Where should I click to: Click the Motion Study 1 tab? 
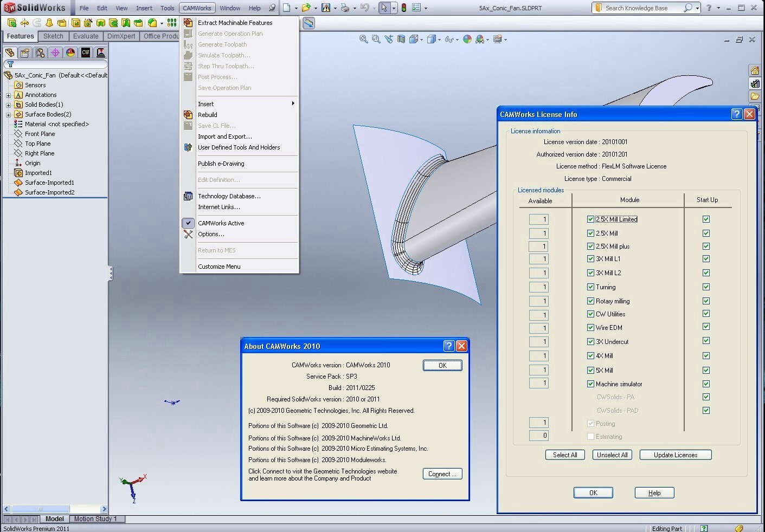click(95, 519)
